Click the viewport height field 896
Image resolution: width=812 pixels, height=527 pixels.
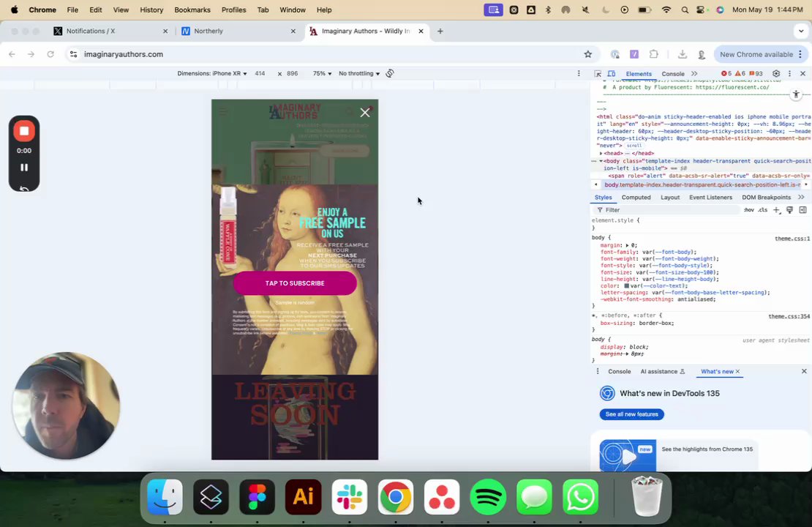coord(293,74)
